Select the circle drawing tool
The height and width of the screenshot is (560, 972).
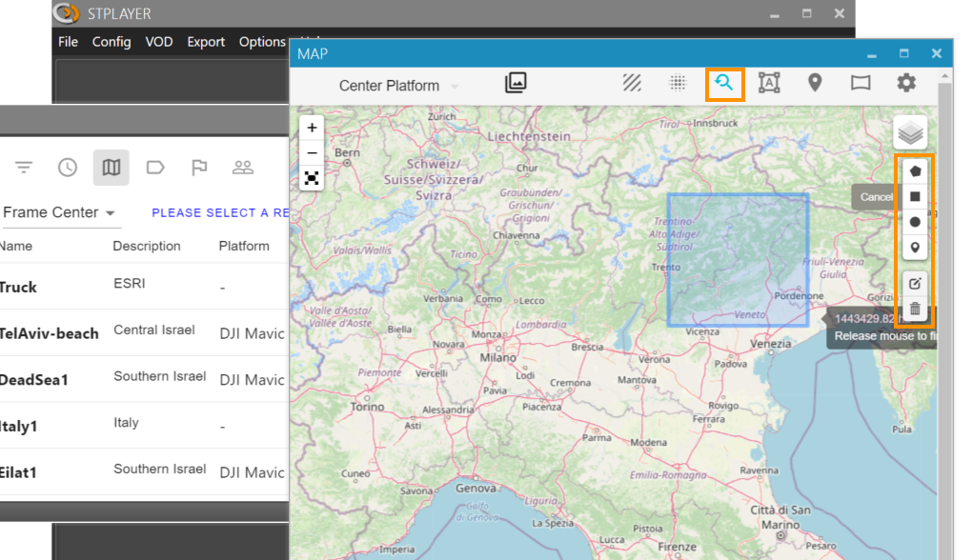(914, 221)
